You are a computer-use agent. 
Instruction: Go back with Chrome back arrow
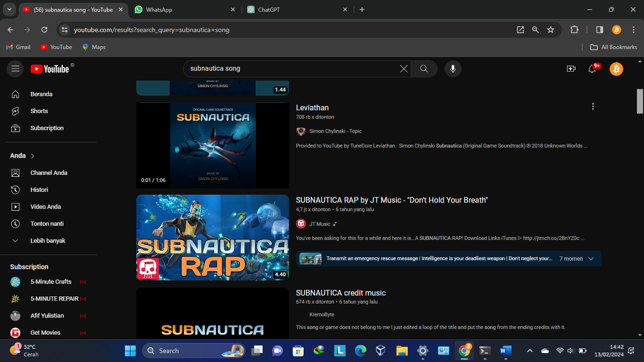(x=10, y=30)
